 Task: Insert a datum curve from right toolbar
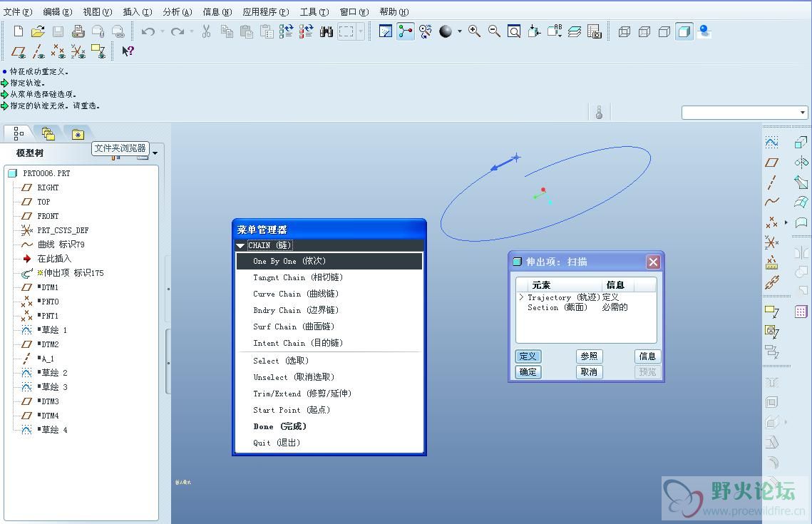771,202
